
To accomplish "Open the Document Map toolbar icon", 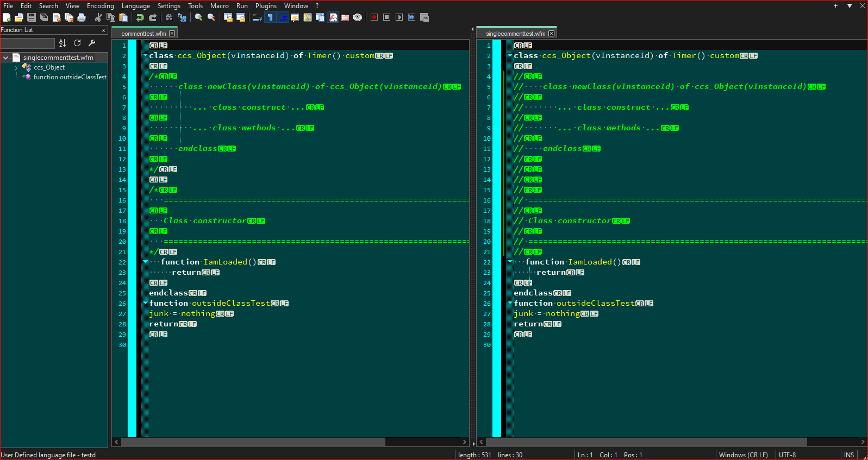I will click(308, 17).
